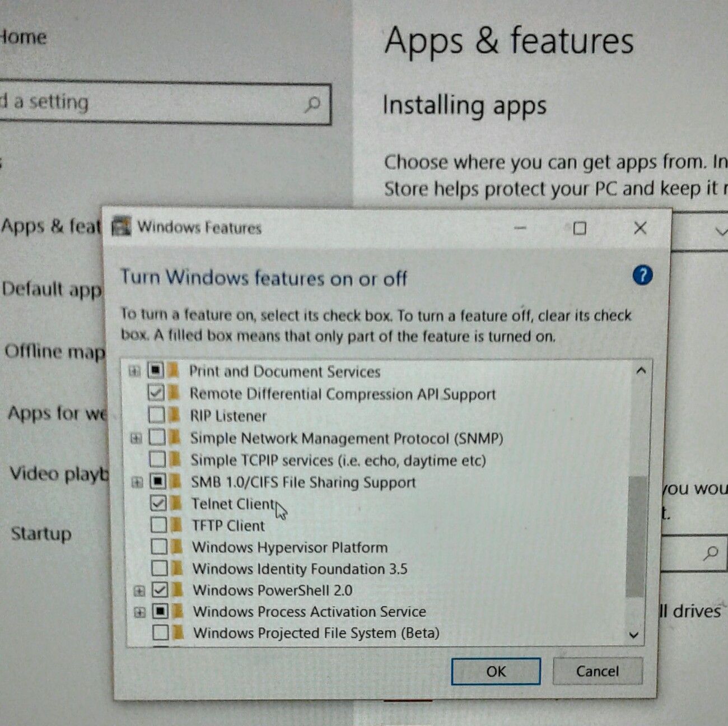Viewport: 728px width, 726px height.
Task: Select Windows Projected File System (Beta) label
Action: click(316, 633)
